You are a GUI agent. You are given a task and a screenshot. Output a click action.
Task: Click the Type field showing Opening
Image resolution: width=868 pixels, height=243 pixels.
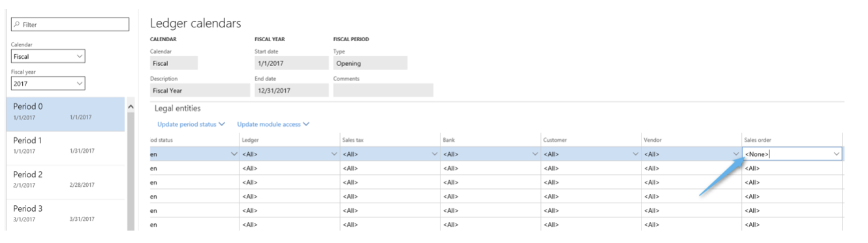(x=370, y=63)
